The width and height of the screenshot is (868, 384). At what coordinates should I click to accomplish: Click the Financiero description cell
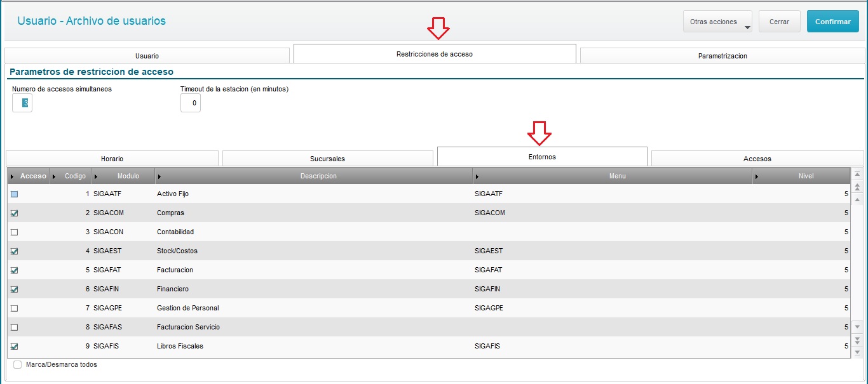pyautogui.click(x=314, y=289)
